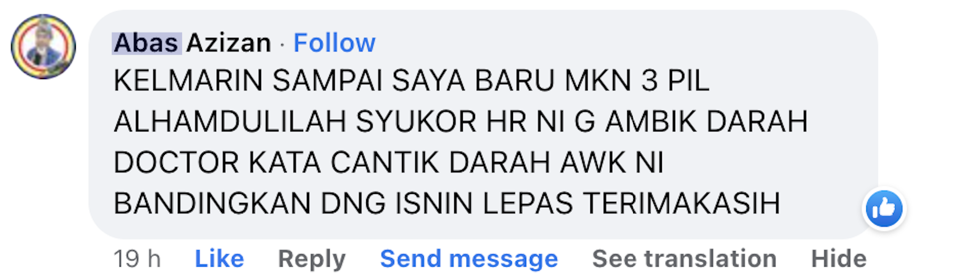Image resolution: width=980 pixels, height=280 pixels.
Task: Click the word KELMARIN in the comment
Action: [188, 81]
